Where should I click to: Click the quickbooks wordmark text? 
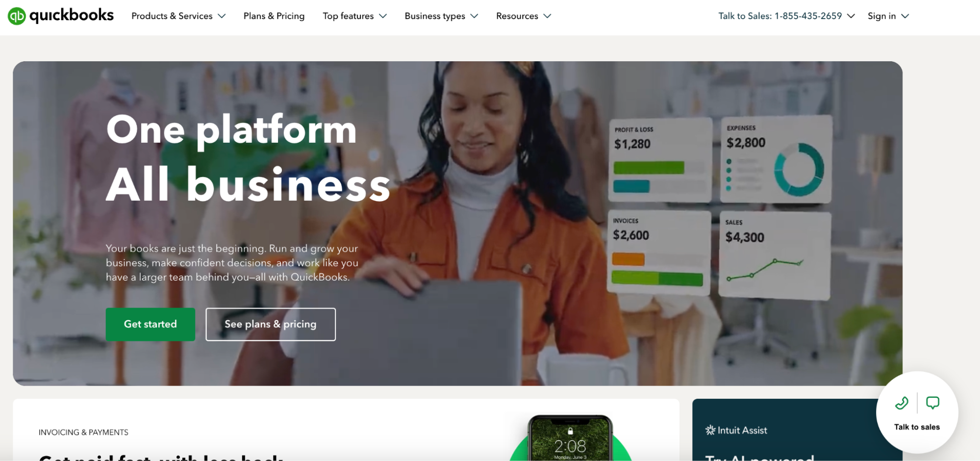[x=72, y=16]
